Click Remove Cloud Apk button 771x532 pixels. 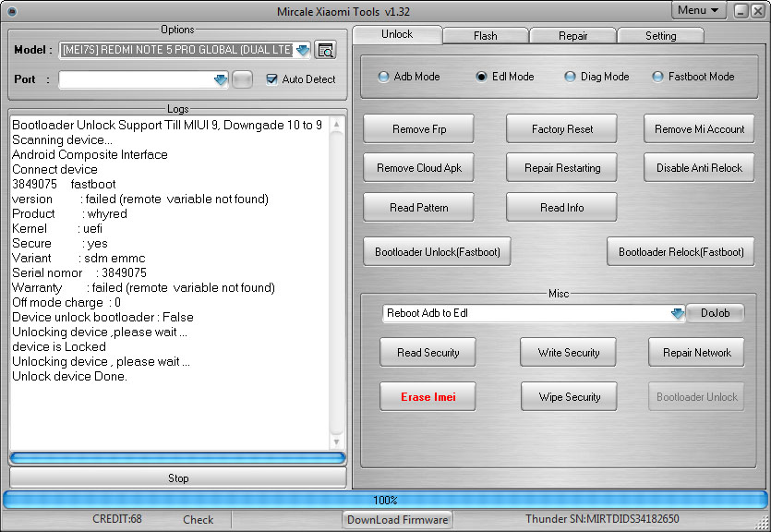click(419, 168)
